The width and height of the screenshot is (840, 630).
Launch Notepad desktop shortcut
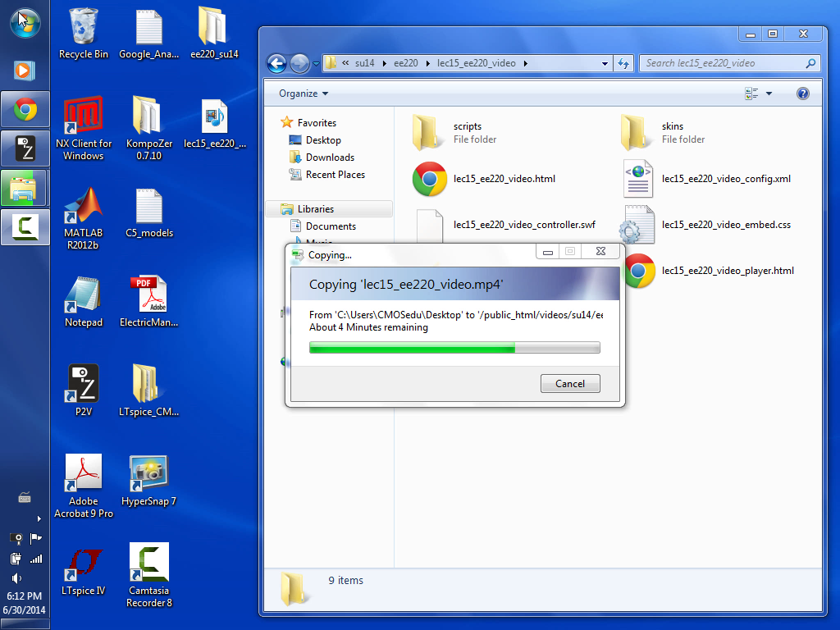[x=83, y=302]
